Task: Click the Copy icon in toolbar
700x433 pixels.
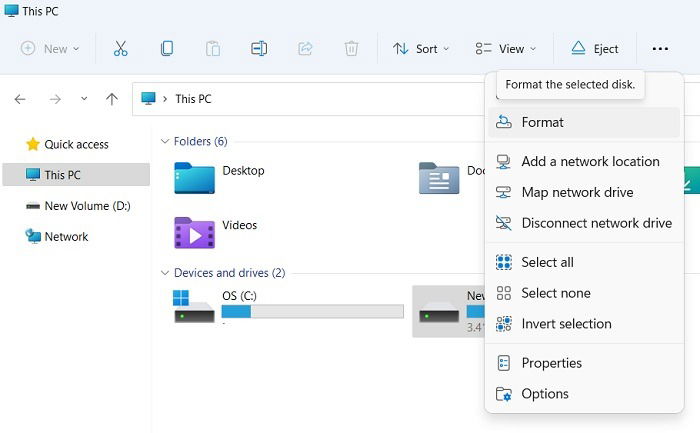Action: click(x=167, y=48)
